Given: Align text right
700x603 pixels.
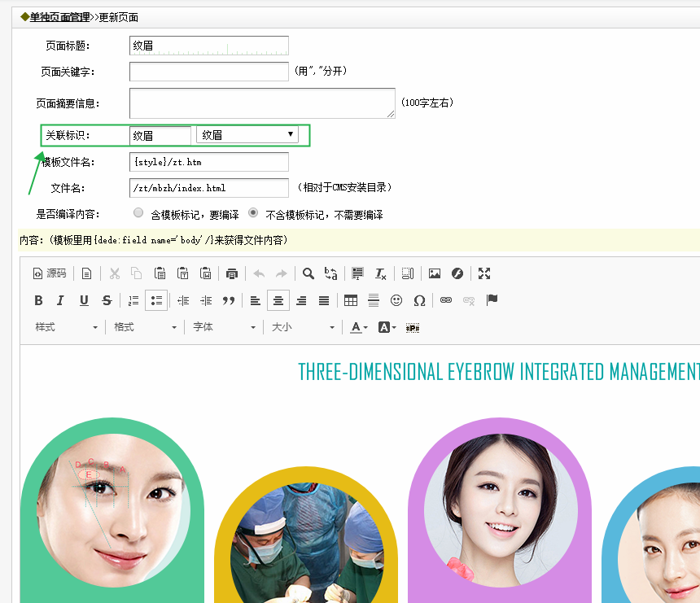Looking at the screenshot, I should point(301,300).
